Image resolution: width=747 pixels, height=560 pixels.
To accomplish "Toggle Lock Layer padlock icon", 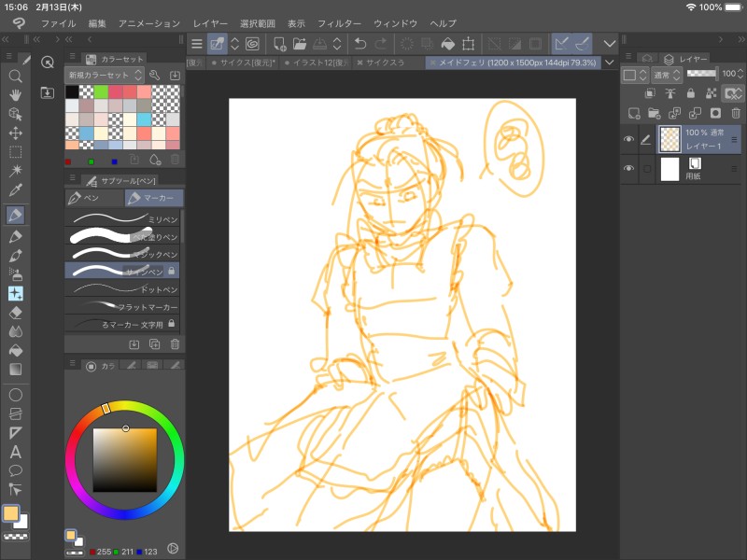I will click(691, 93).
